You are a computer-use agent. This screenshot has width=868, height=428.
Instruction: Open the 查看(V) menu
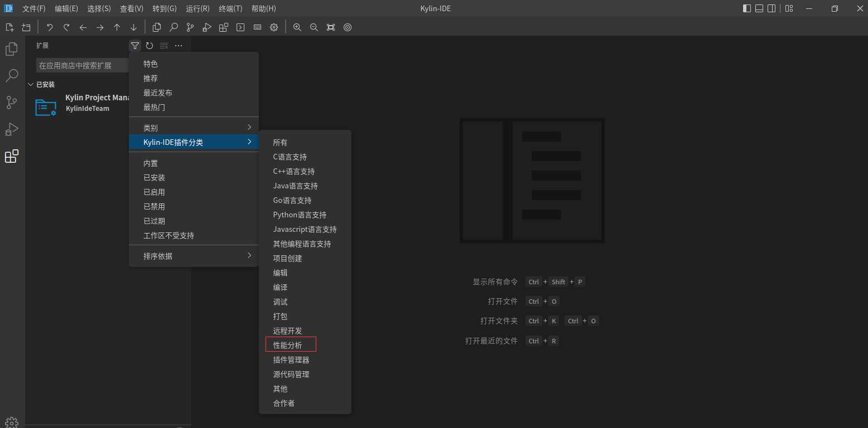click(132, 8)
